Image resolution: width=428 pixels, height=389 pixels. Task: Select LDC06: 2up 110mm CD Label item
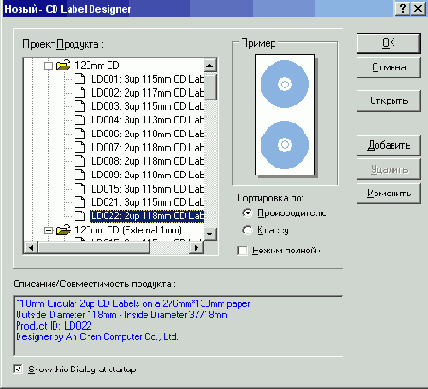point(147,134)
